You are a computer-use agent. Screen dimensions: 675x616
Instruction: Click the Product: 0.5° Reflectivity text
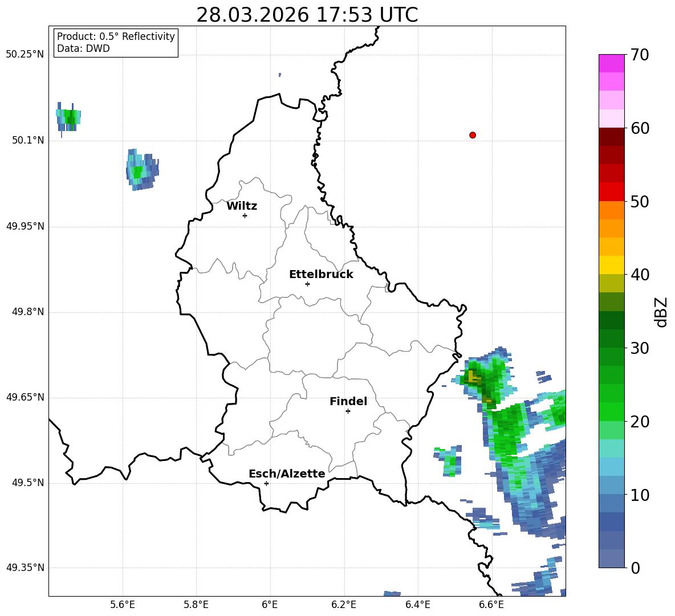(116, 36)
